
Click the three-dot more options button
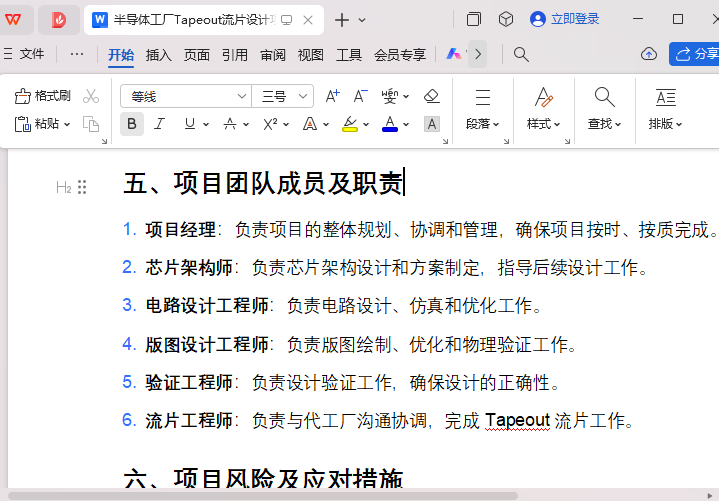[x=77, y=54]
